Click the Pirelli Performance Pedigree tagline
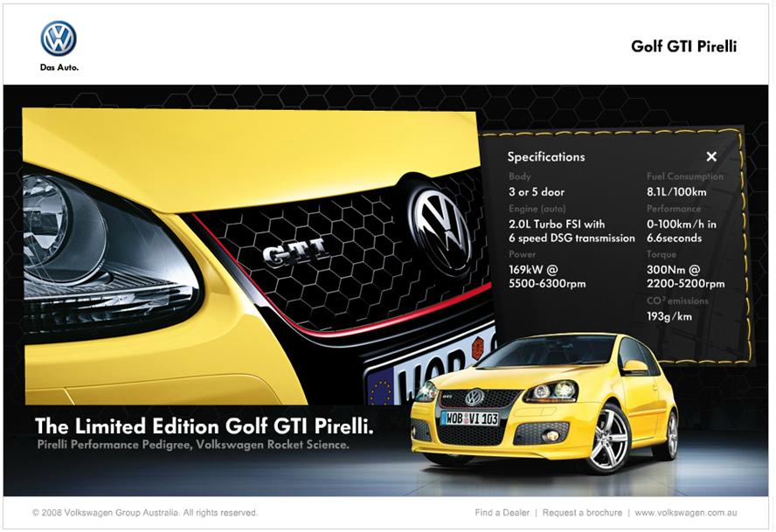Viewport: 776px width, 532px height. point(192,446)
